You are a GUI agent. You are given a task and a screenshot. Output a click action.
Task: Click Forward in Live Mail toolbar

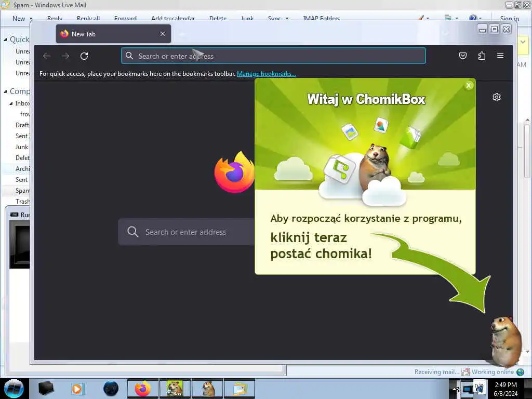point(126,18)
